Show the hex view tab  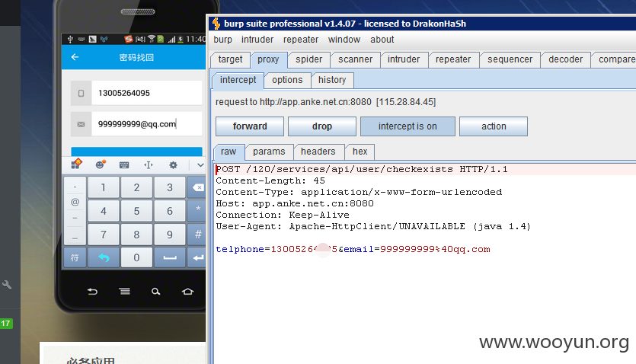click(x=360, y=152)
